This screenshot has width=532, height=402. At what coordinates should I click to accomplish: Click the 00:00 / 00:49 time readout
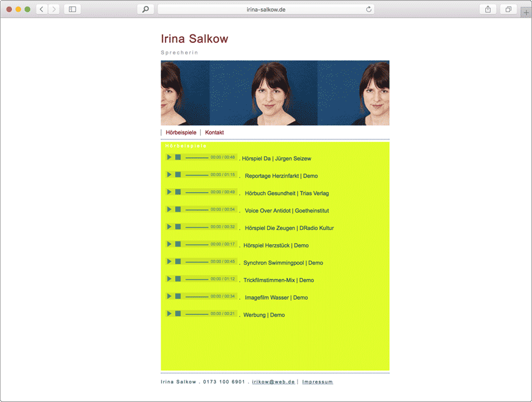(223, 192)
